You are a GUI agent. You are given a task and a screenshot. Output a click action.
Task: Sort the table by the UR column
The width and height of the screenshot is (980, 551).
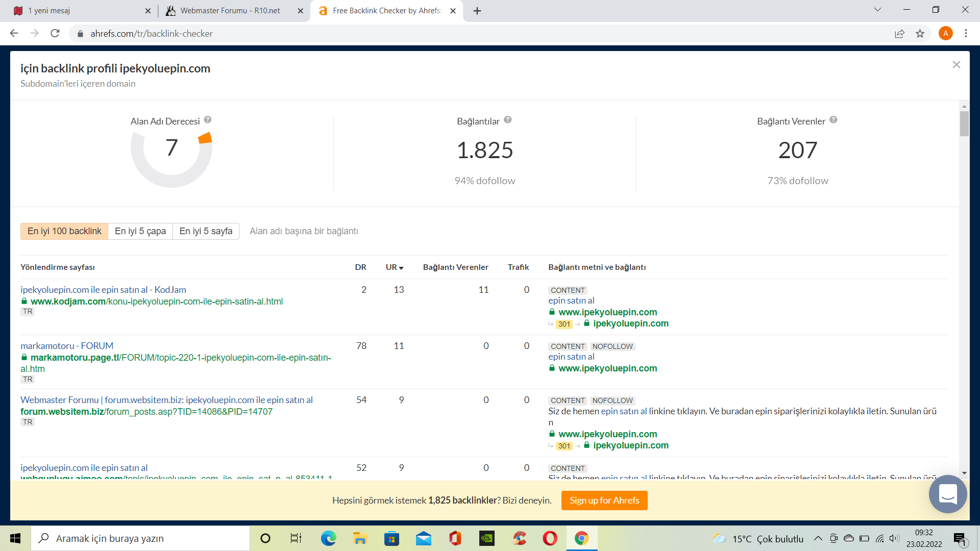pos(394,267)
